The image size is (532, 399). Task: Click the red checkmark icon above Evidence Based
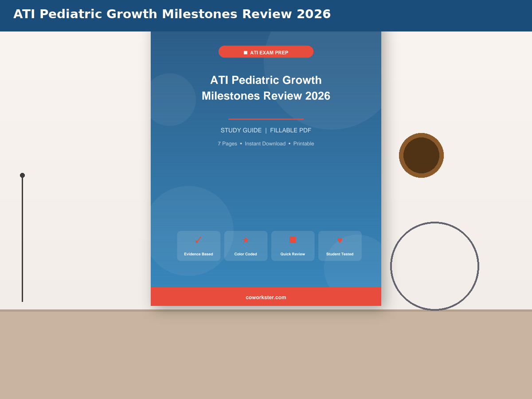[198, 240]
